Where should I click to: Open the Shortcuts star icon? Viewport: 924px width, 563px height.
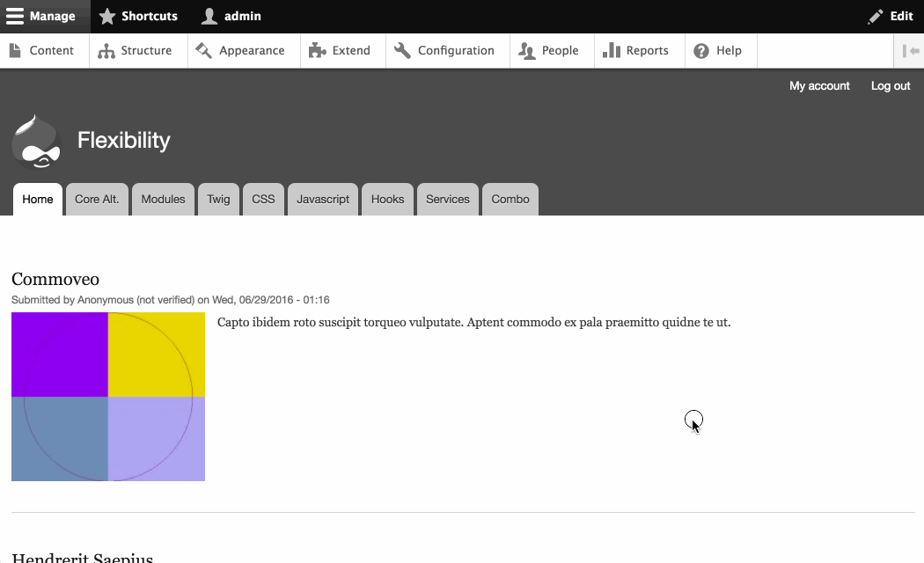click(106, 16)
